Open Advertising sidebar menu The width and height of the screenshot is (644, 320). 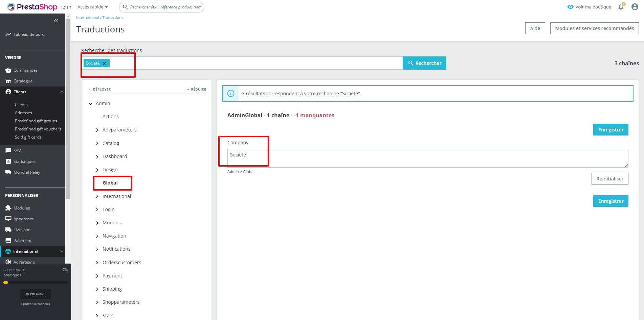point(24,262)
